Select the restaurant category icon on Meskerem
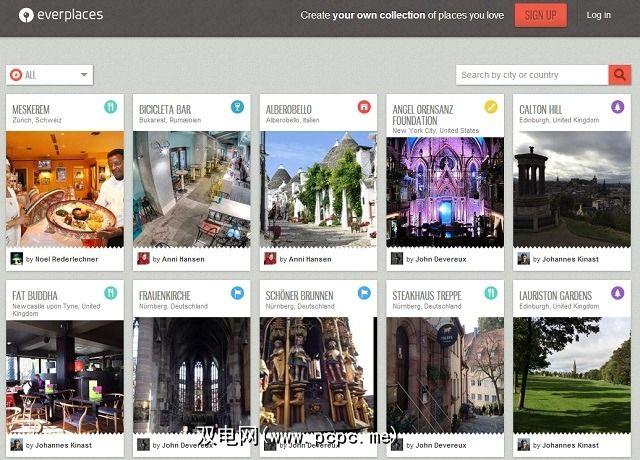This screenshot has height=460, width=640. point(111,107)
